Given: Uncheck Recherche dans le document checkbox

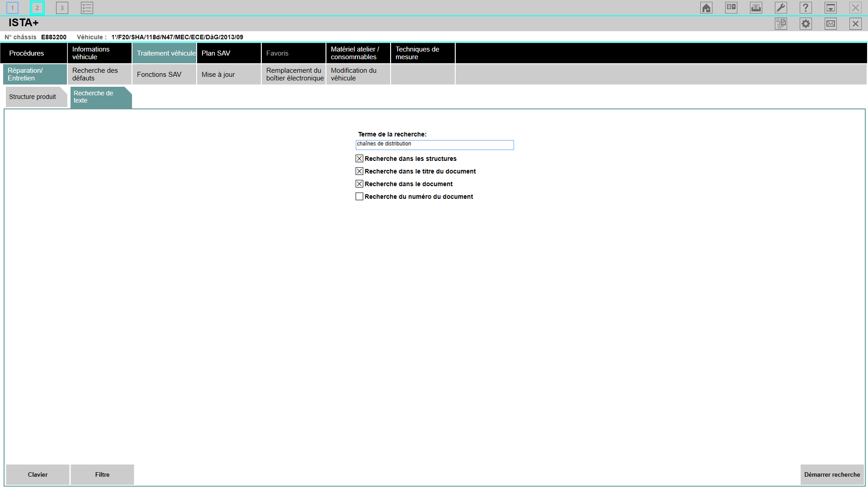Looking at the screenshot, I should (359, 184).
